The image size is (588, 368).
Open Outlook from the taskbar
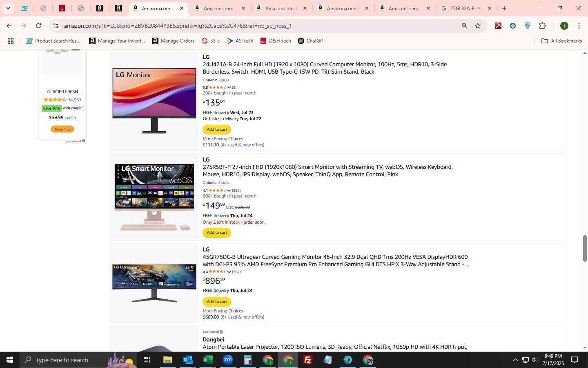pos(188,360)
